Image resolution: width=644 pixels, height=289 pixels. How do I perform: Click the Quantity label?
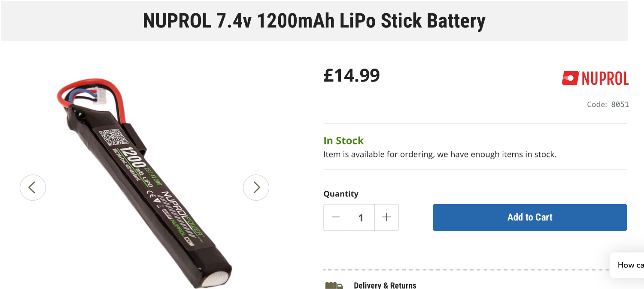click(x=341, y=194)
